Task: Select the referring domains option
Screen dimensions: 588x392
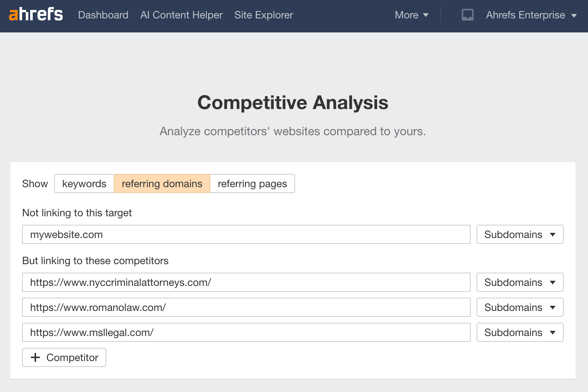Action: point(162,183)
